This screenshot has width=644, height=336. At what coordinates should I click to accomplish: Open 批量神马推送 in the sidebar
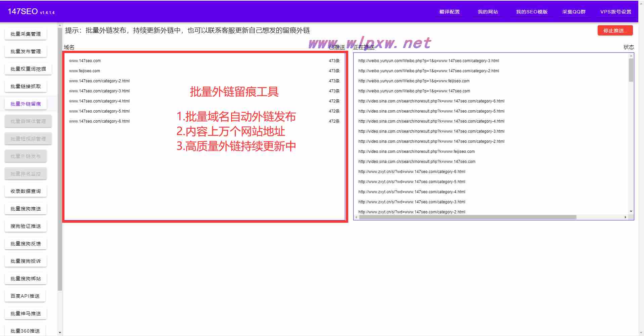pos(26,313)
